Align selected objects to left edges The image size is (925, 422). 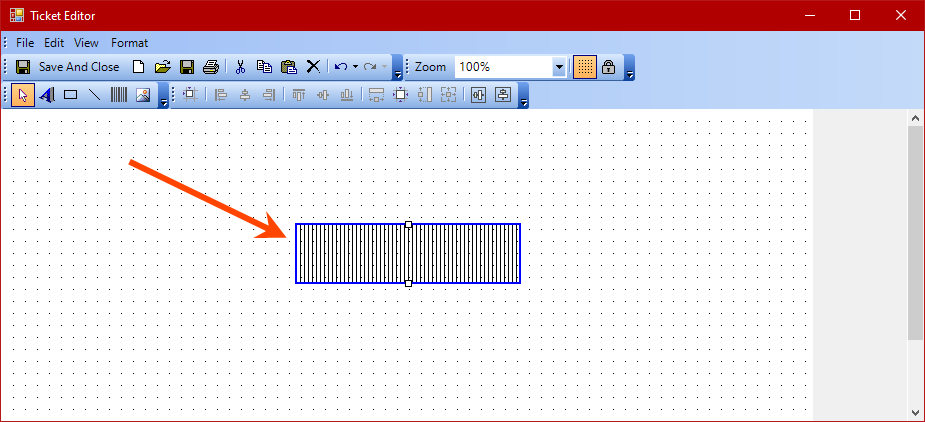click(x=221, y=94)
